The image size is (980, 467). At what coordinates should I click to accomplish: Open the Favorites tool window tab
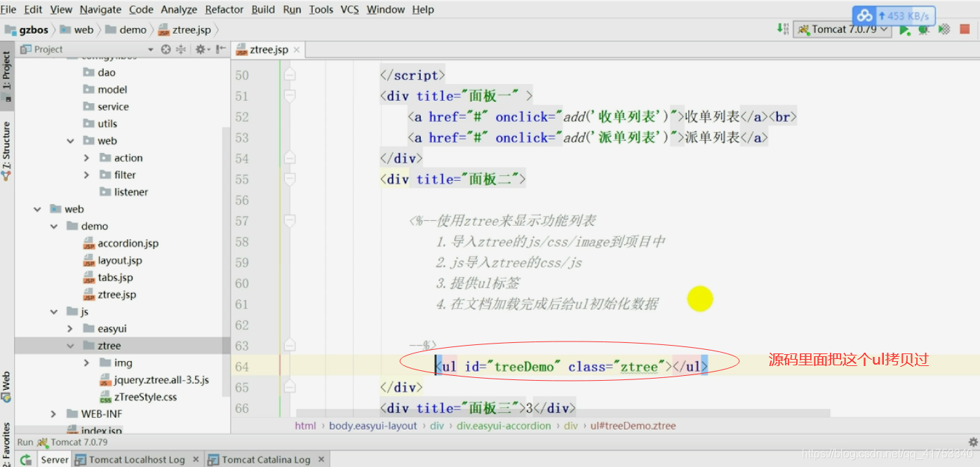click(x=6, y=443)
